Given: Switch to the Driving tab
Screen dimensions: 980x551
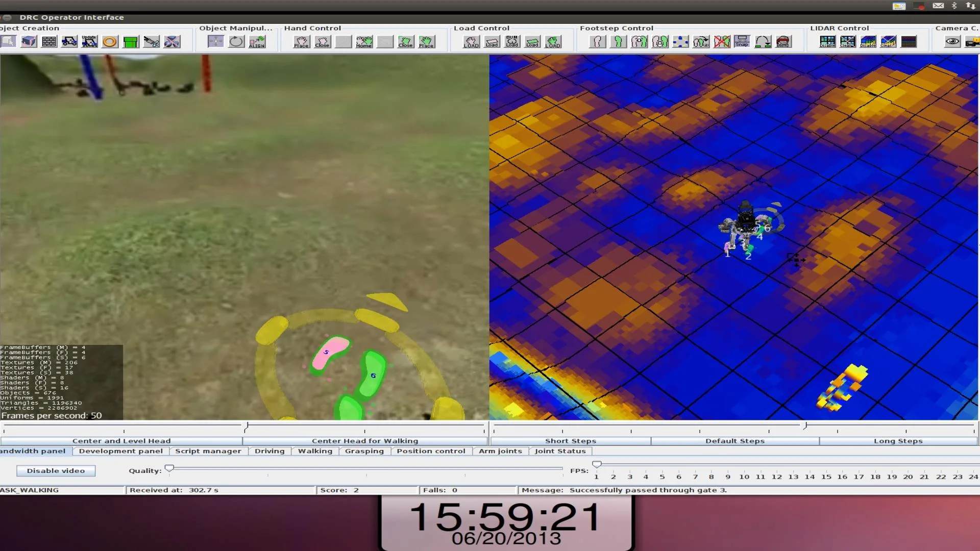Looking at the screenshot, I should (269, 451).
